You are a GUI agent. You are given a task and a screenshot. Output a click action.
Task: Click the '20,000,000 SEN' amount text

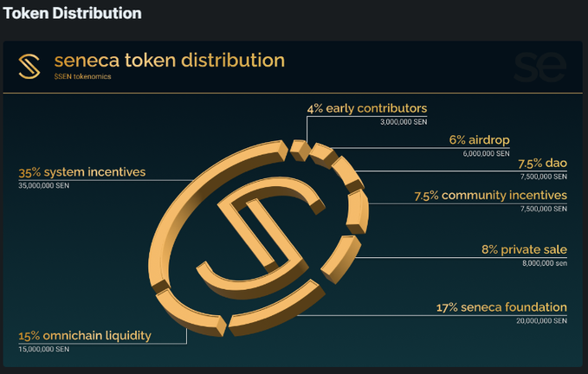[x=541, y=321]
